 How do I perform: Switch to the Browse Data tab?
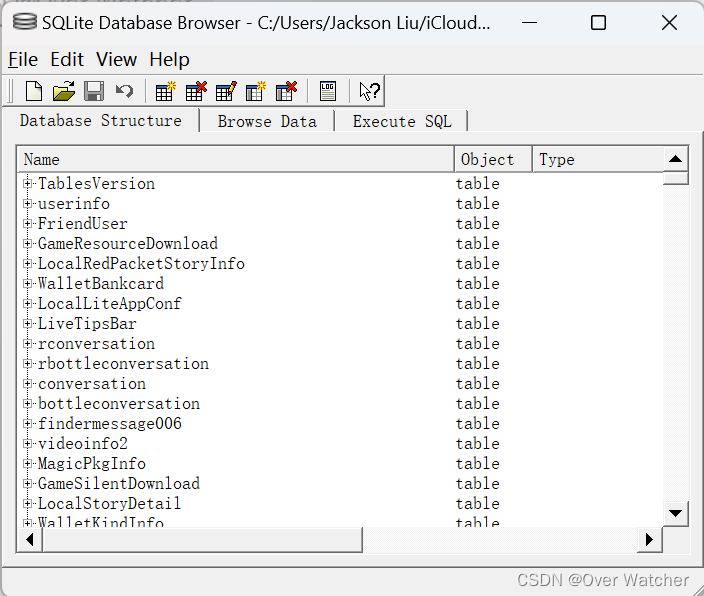click(267, 122)
